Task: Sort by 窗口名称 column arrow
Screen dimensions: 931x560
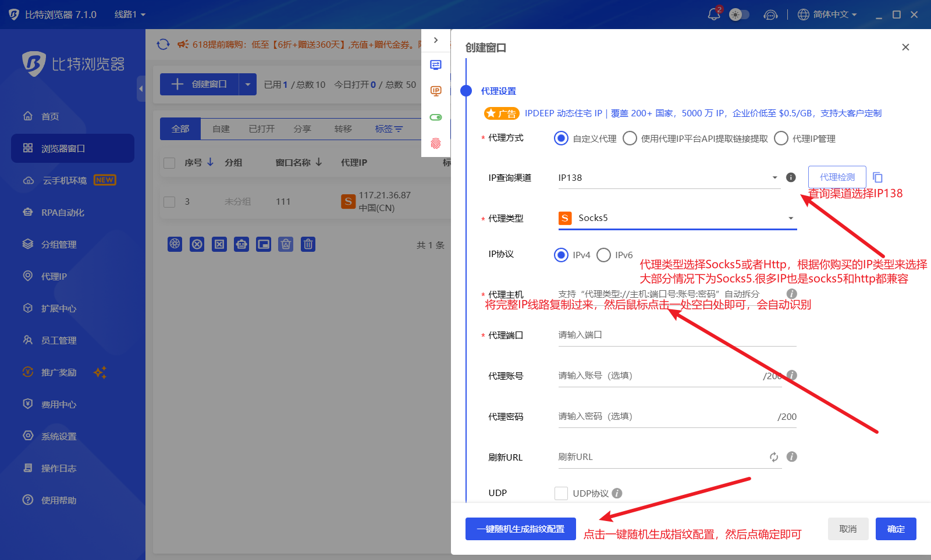Action: click(x=319, y=162)
